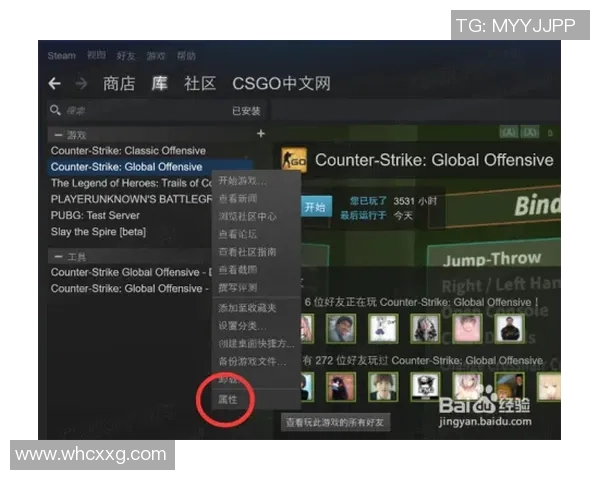
Task: Choose 查看论坛 in the context menu
Action: (237, 234)
